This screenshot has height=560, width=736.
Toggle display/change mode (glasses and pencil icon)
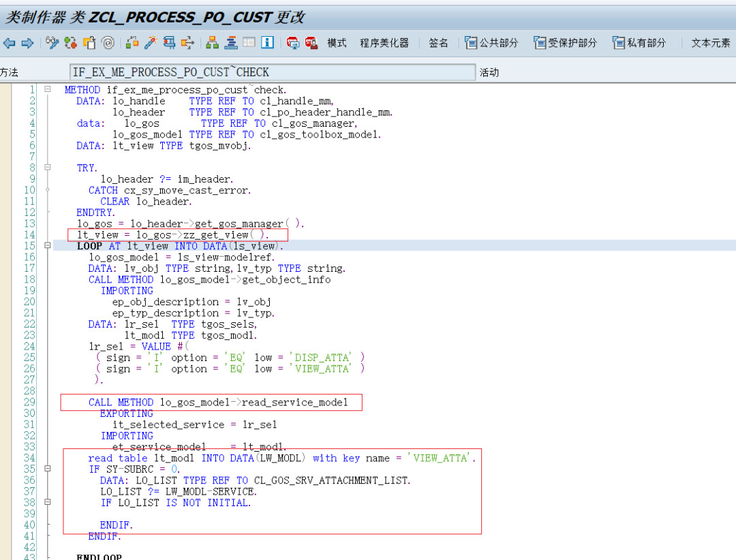pos(52,43)
